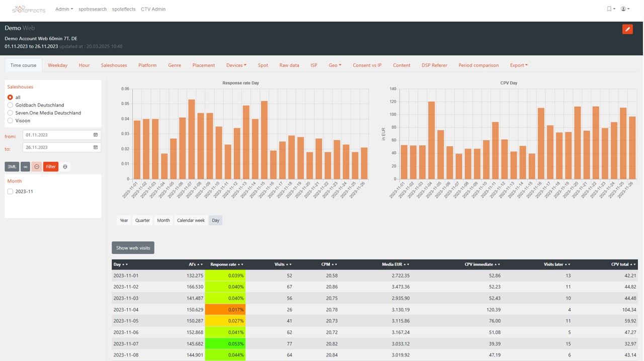Expand the Export dropdown
644x361 pixels.
pyautogui.click(x=518, y=65)
